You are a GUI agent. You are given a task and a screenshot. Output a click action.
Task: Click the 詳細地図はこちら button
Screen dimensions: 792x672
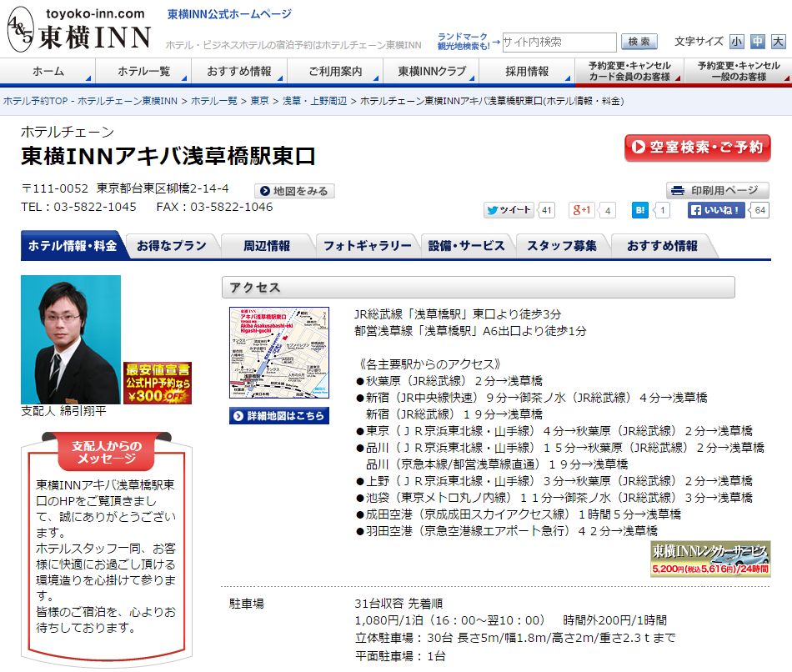click(278, 416)
